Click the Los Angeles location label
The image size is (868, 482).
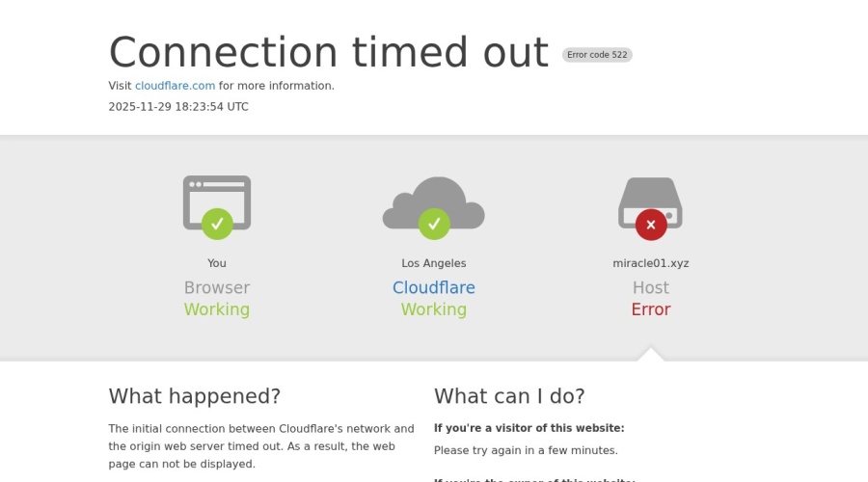coord(434,263)
